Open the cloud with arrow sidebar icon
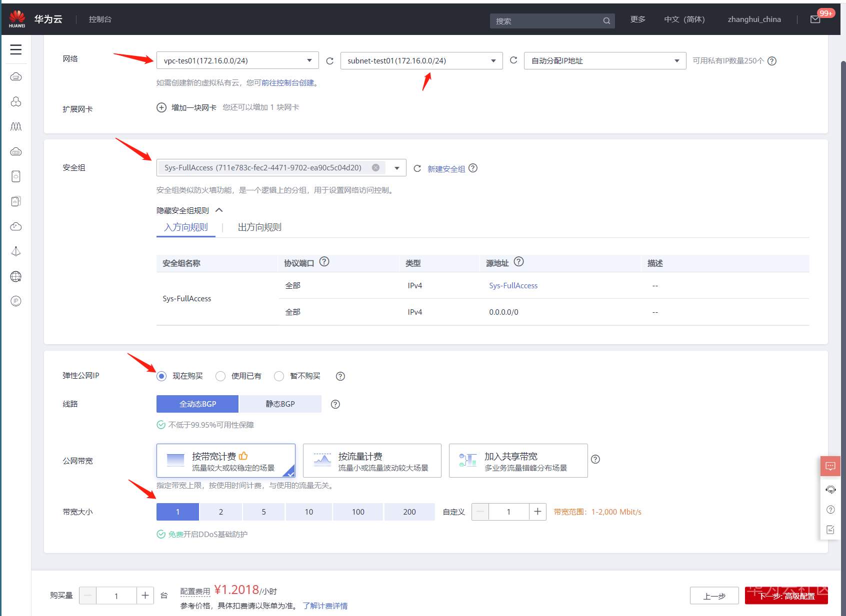The image size is (846, 616). pos(16,226)
